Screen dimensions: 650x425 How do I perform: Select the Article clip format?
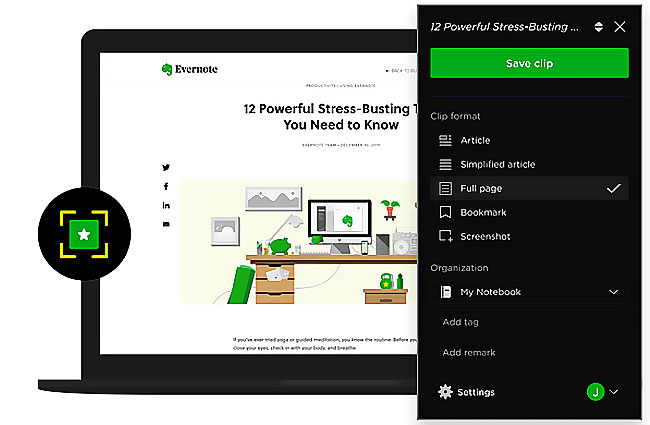[529, 141]
